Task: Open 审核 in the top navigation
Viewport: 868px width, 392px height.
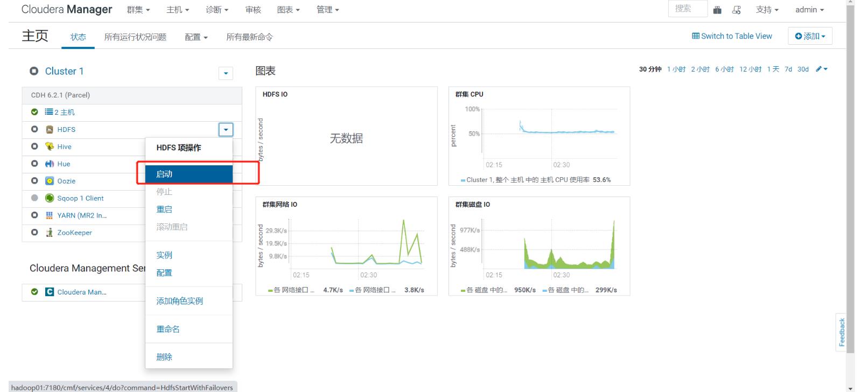Action: click(x=253, y=10)
